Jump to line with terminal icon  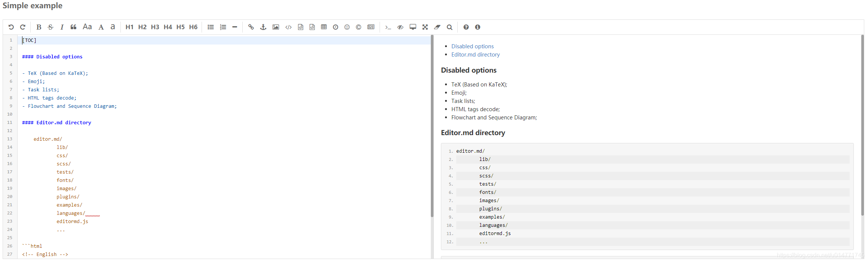388,27
